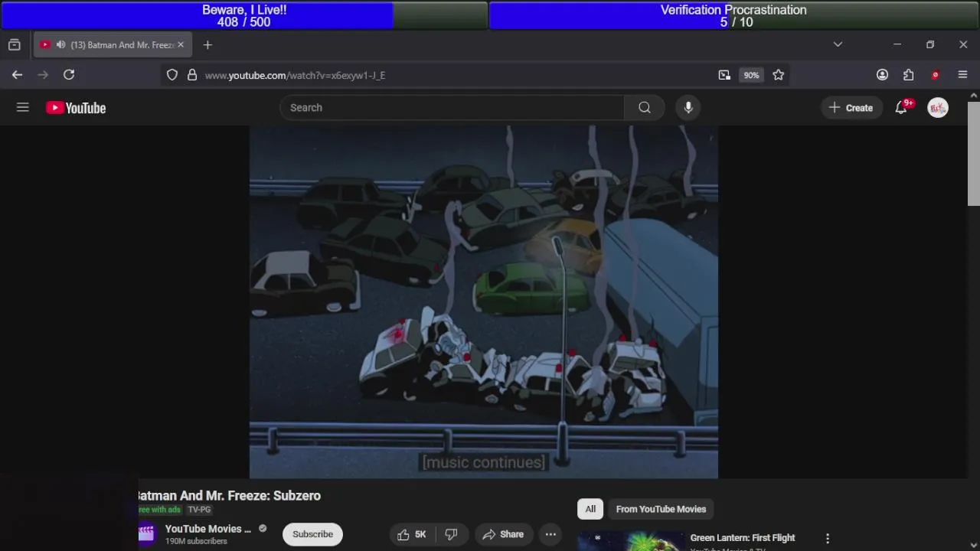Open picture-in-picture from address bar
This screenshot has width=980, height=551.
(x=724, y=75)
